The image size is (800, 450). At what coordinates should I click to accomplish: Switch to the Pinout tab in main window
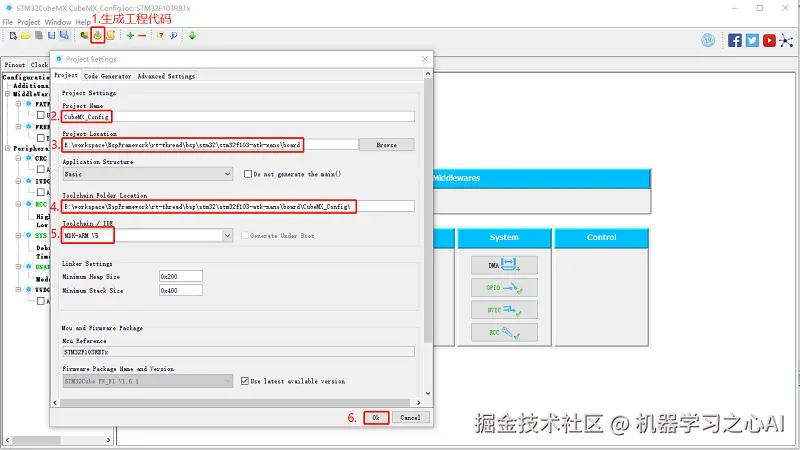(15, 65)
